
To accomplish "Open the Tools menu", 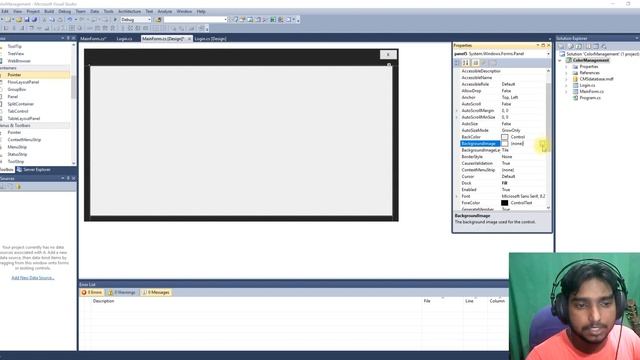I will tap(109, 11).
